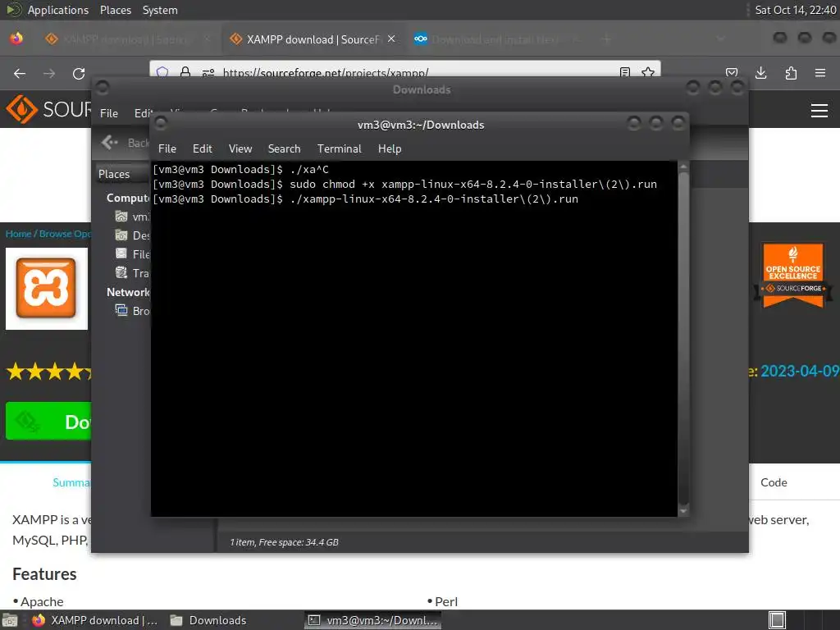This screenshot has height=630, width=840.
Task: Click the Downloads title bar window menu icon
Action: pyautogui.click(x=103, y=87)
